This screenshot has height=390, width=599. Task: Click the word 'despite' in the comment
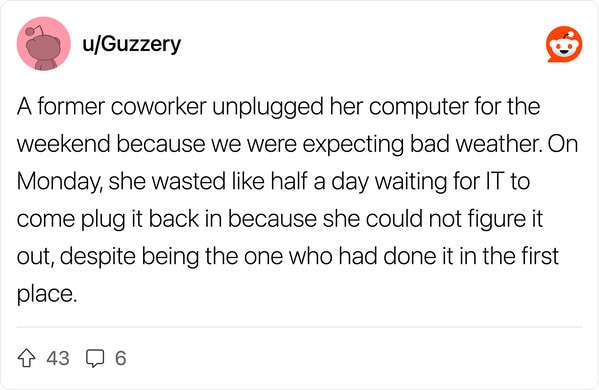tap(97, 257)
